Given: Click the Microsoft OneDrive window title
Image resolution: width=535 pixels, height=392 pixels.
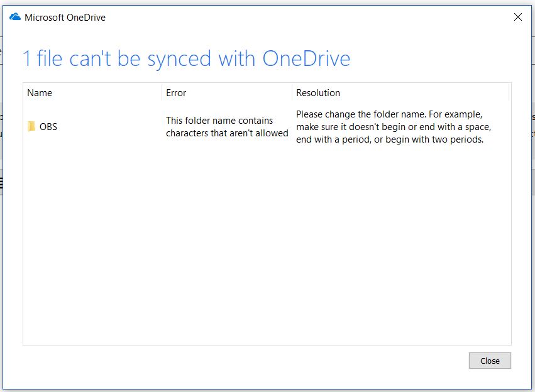Looking at the screenshot, I should pos(65,18).
